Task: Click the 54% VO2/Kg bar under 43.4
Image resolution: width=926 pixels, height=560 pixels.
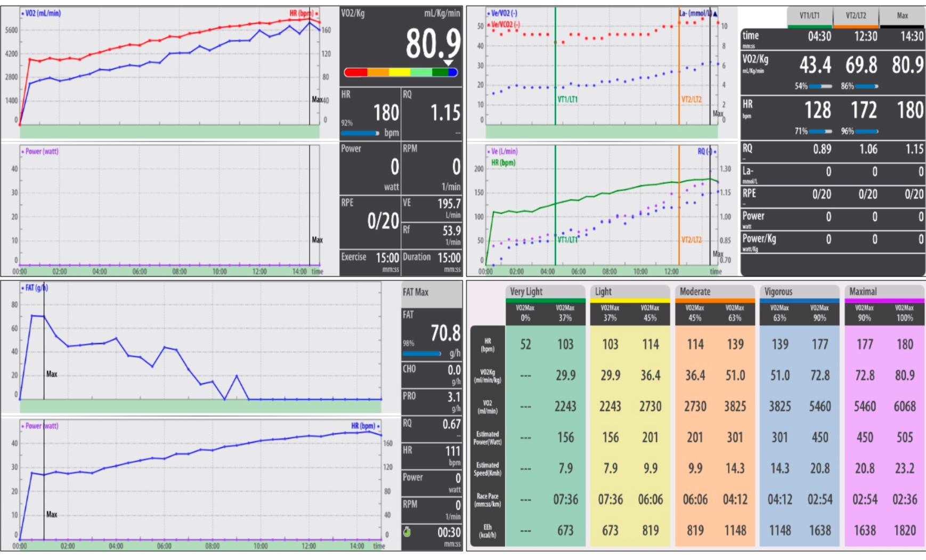Action: [x=821, y=86]
